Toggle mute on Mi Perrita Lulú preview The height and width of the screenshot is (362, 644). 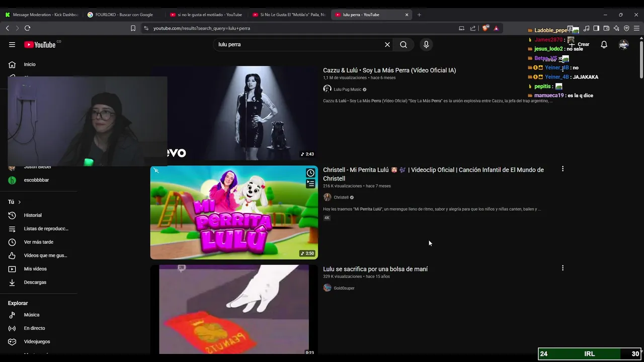pos(156,171)
